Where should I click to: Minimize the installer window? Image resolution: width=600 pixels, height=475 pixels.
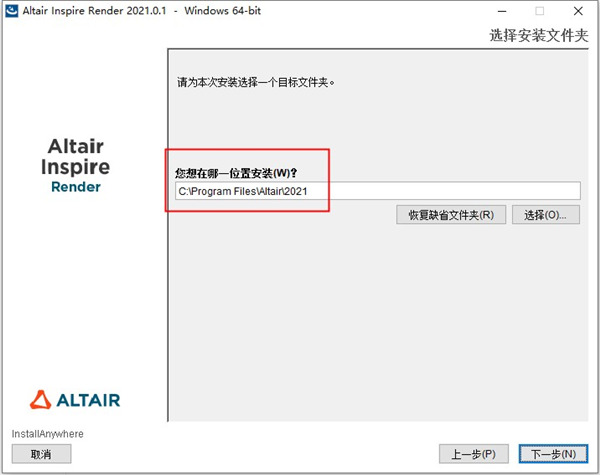[497, 11]
